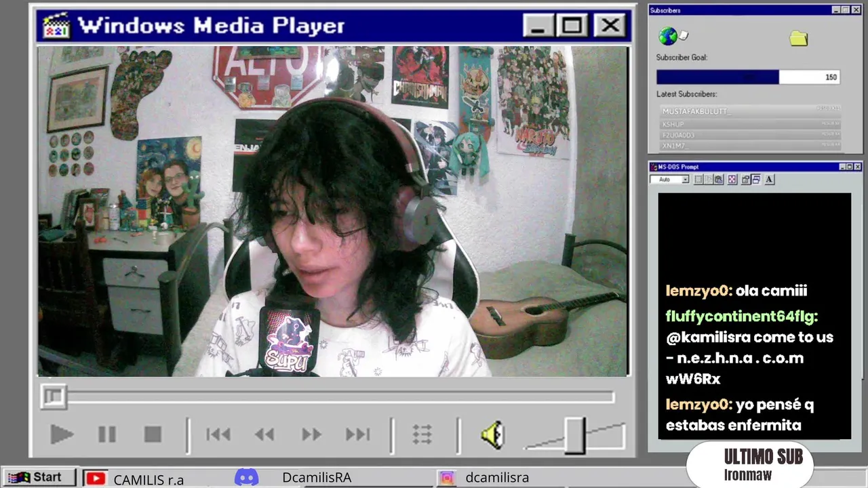Image resolution: width=868 pixels, height=488 pixels.
Task: Close the MS-DOS Prompt window
Action: tap(857, 167)
